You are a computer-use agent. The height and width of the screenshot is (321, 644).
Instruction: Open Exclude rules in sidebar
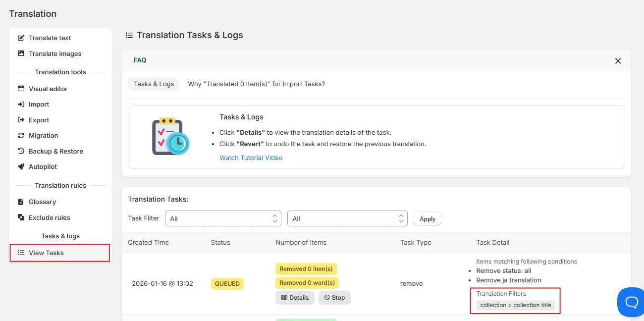click(x=50, y=217)
